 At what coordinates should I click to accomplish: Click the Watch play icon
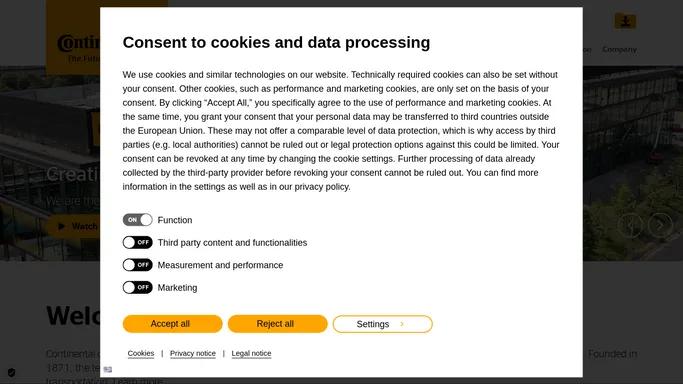[x=61, y=226]
